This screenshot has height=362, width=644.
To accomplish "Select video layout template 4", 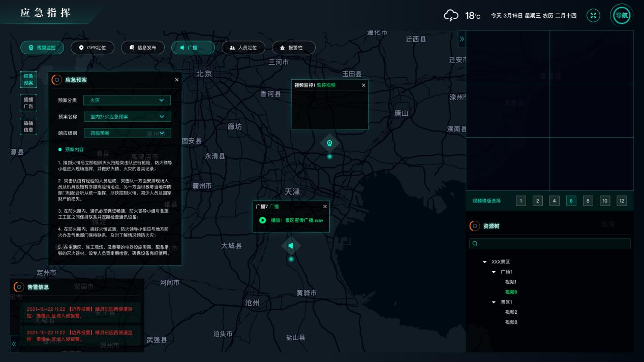I will [x=555, y=201].
